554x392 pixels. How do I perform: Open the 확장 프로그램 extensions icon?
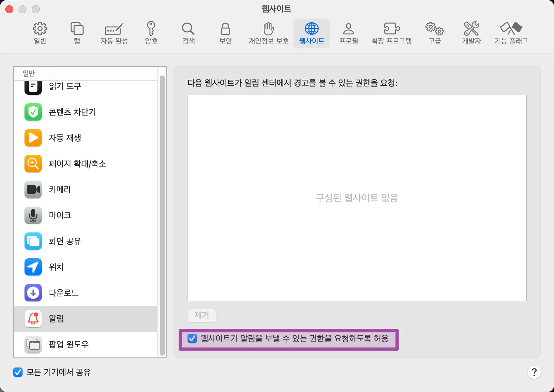point(392,28)
